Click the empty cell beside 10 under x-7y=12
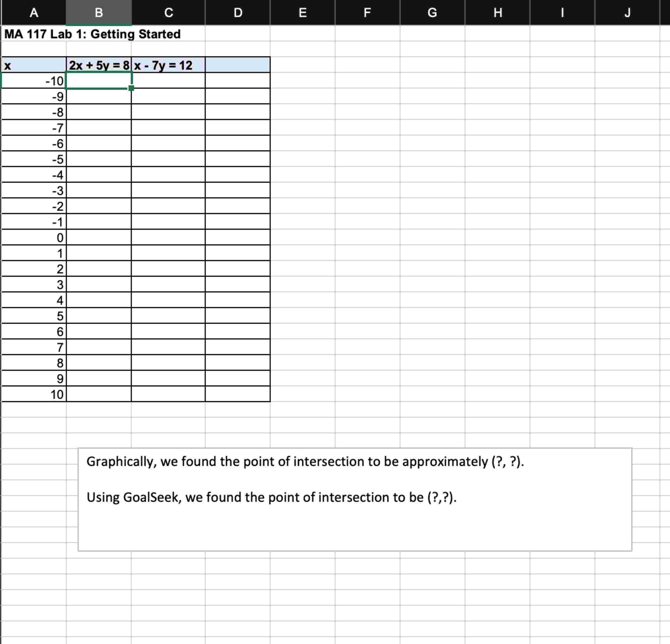 (168, 395)
